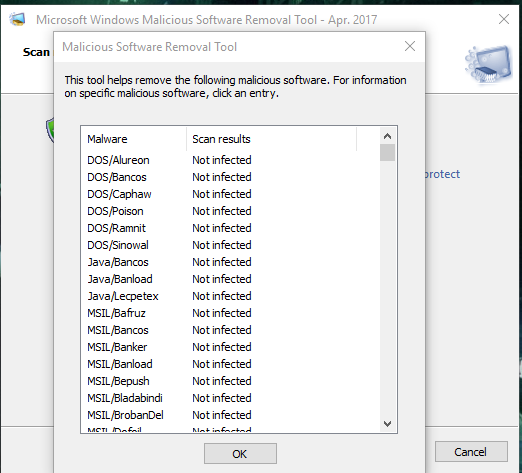Click Not infected result for DOS/Alureon
This screenshot has width=522, height=473.
222,160
